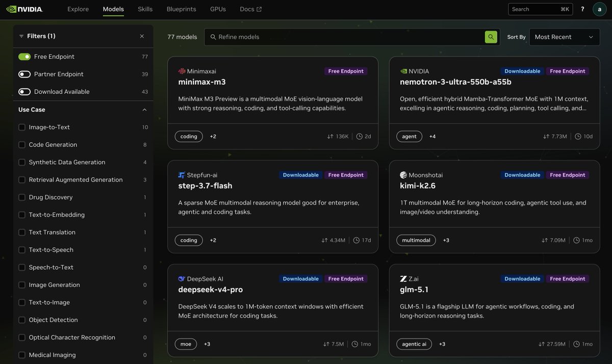Click the Z.ai logo on glm-5.1 card
Viewport: 612px width, 364px height.
coord(403,279)
